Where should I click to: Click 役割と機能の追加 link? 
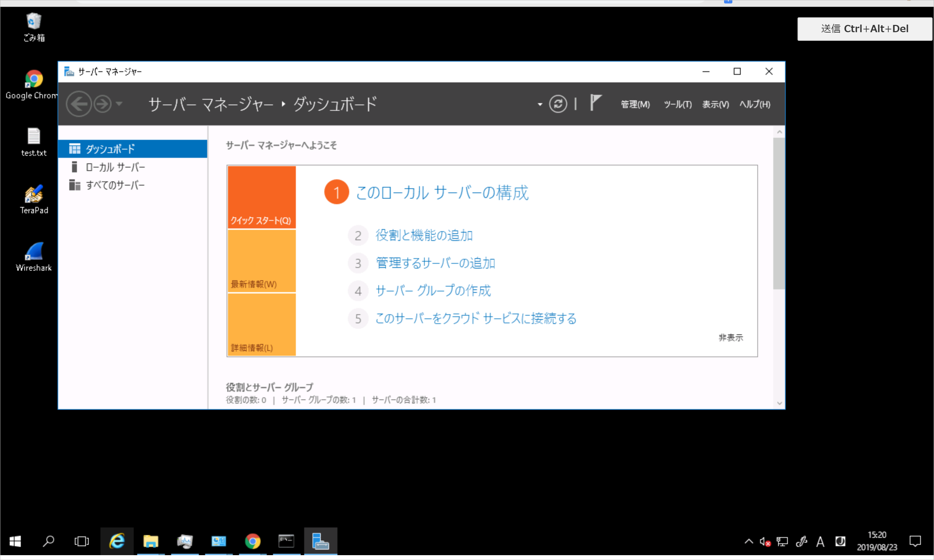424,235
